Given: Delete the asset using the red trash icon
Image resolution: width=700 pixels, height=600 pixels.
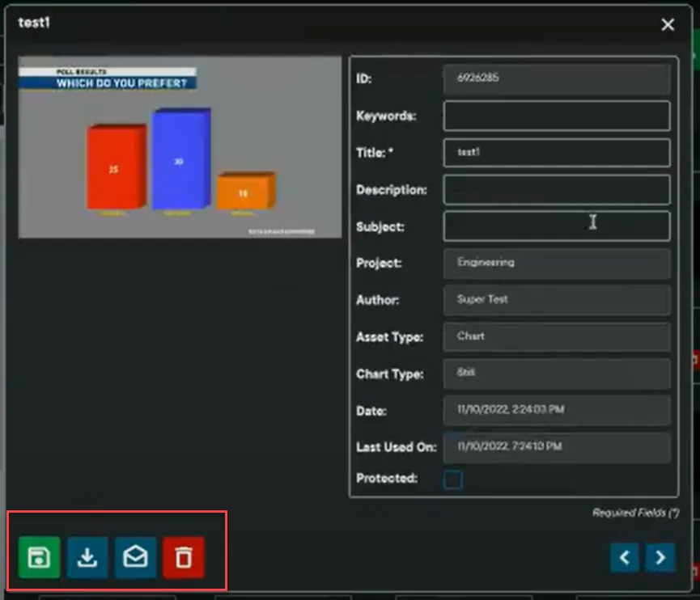Looking at the screenshot, I should 184,557.
